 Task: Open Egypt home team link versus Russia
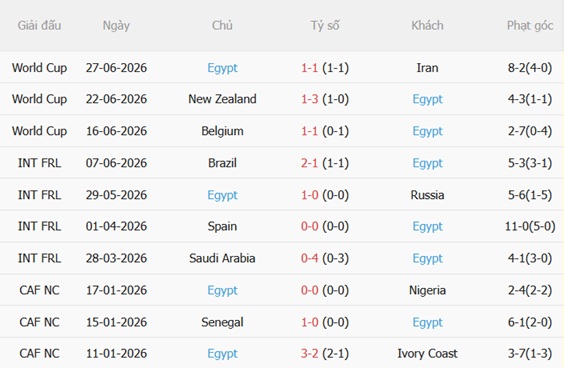[x=222, y=196]
